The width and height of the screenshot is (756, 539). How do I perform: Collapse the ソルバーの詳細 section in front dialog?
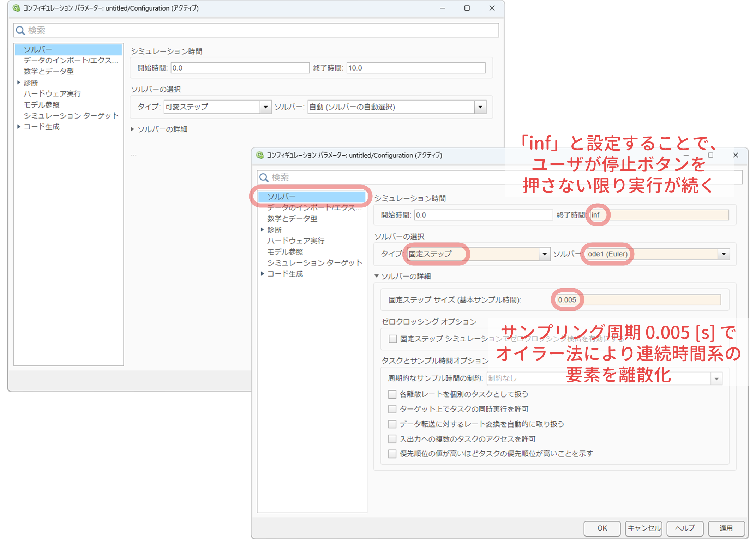(377, 276)
